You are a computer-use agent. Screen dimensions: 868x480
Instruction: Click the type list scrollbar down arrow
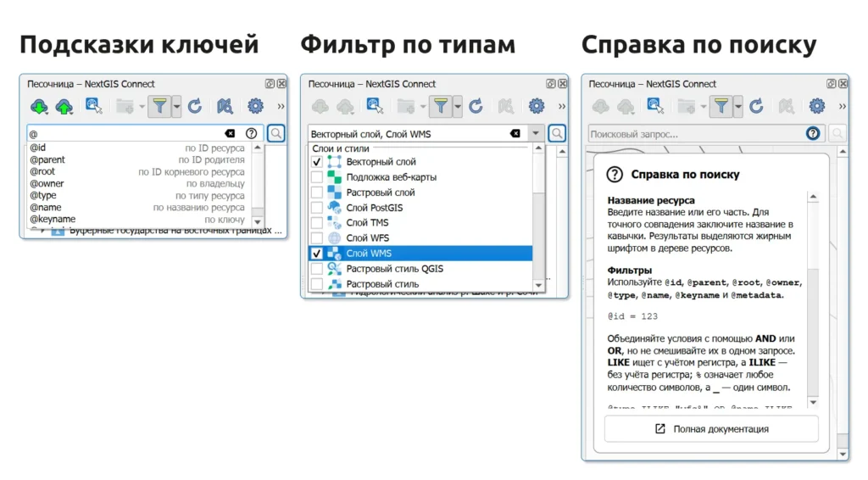click(538, 285)
